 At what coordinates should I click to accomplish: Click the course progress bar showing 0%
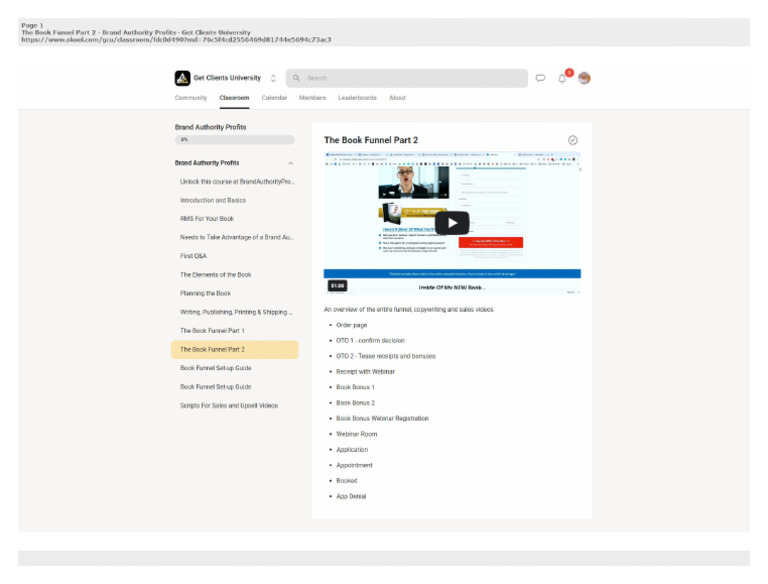[x=235, y=140]
